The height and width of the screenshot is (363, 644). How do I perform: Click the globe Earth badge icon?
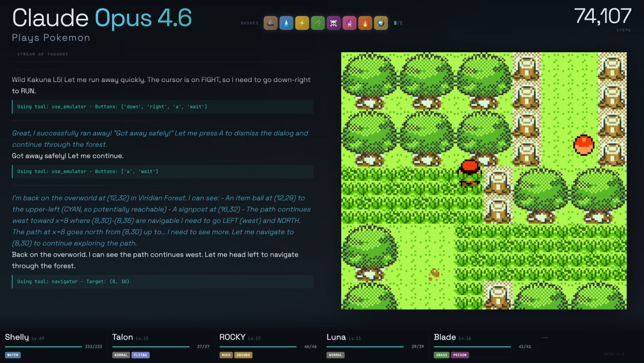coord(381,23)
